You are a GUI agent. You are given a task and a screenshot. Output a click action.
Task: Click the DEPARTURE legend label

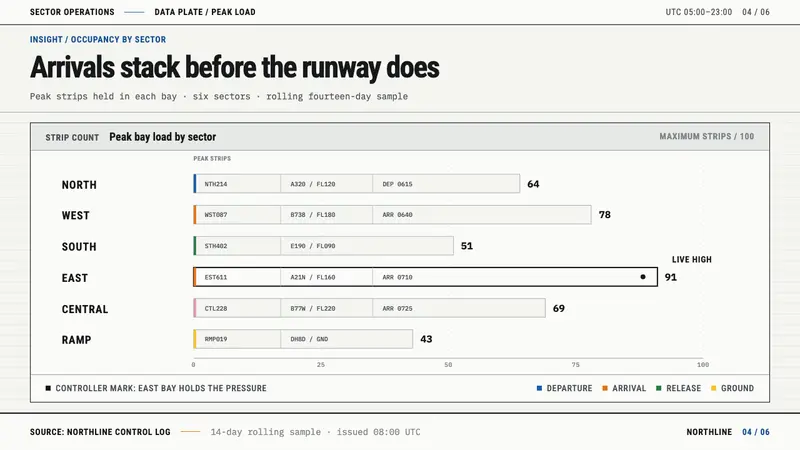pos(569,388)
